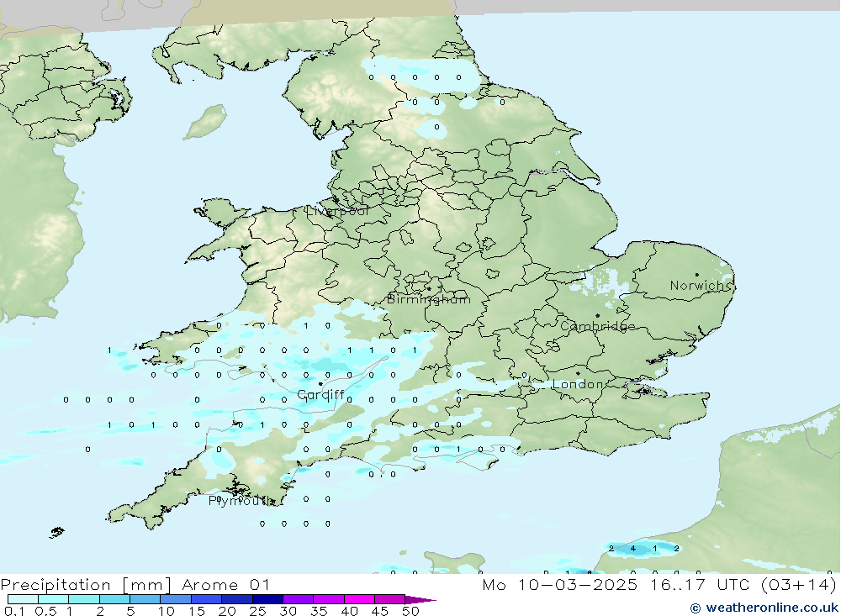
Task: Click the 40 to 45 mm magenta swatch
Action: tap(359, 599)
